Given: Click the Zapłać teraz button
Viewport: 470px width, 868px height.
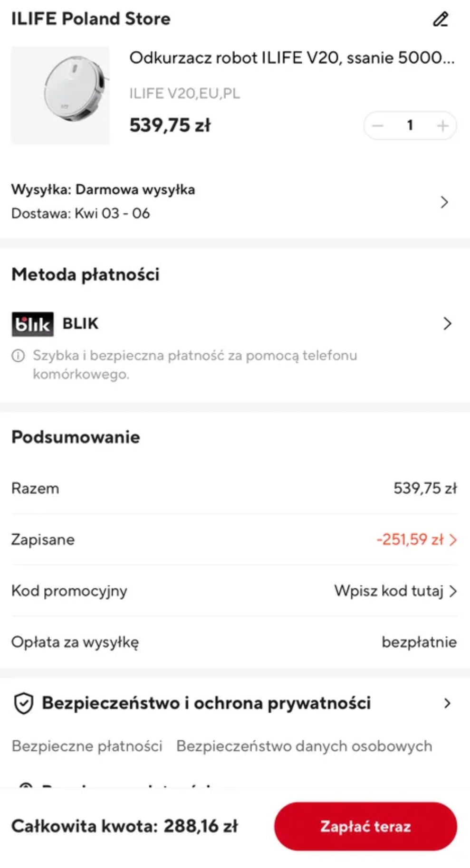Looking at the screenshot, I should (365, 826).
